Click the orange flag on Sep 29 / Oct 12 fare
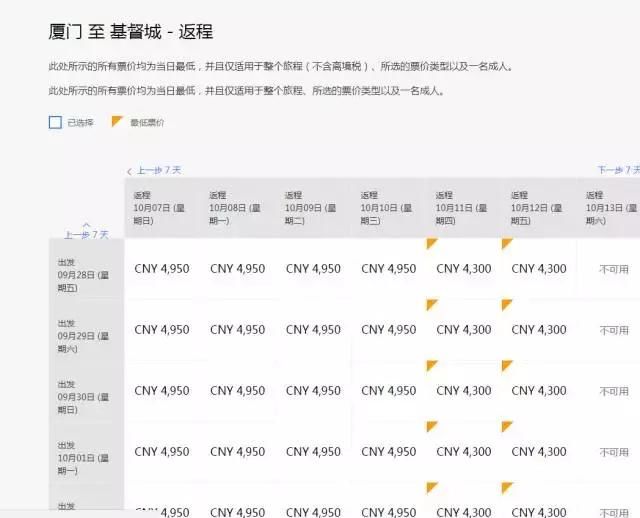Viewport: 640px width, 518px height. (x=506, y=304)
